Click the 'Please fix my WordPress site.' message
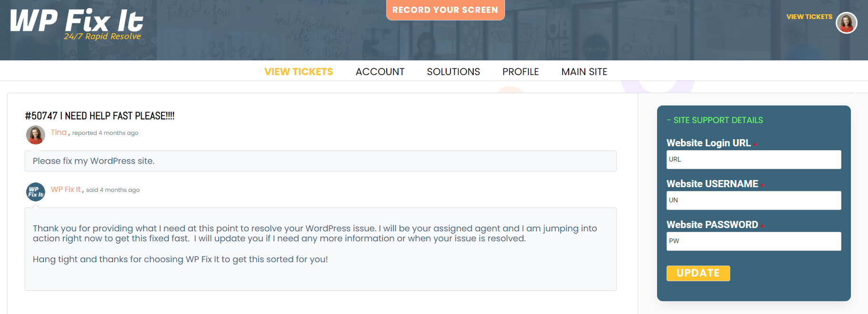Viewport: 868px width, 314px height. click(320, 161)
